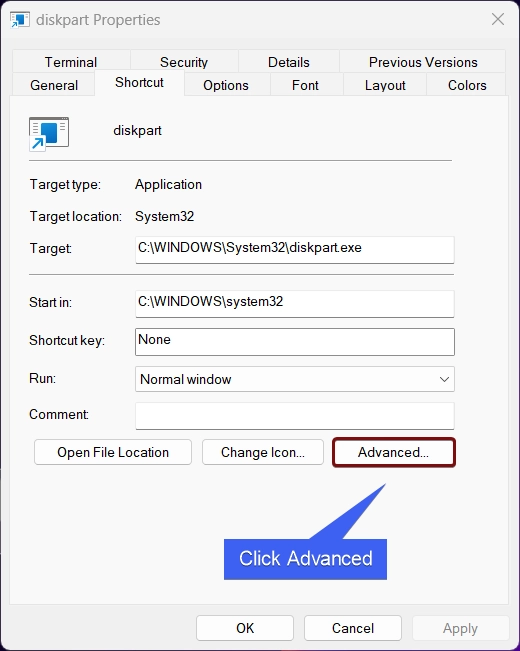The width and height of the screenshot is (520, 651).
Task: Click the "Run:" label
Action: click(x=42, y=378)
